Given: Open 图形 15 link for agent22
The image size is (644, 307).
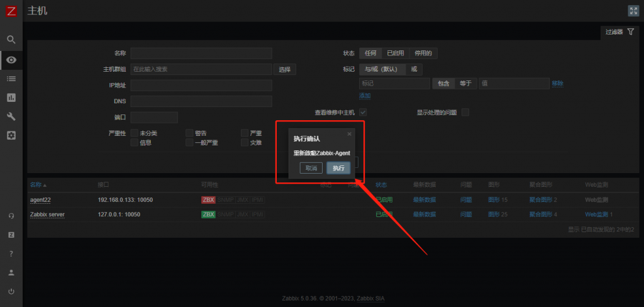Looking at the screenshot, I should click(x=494, y=199).
